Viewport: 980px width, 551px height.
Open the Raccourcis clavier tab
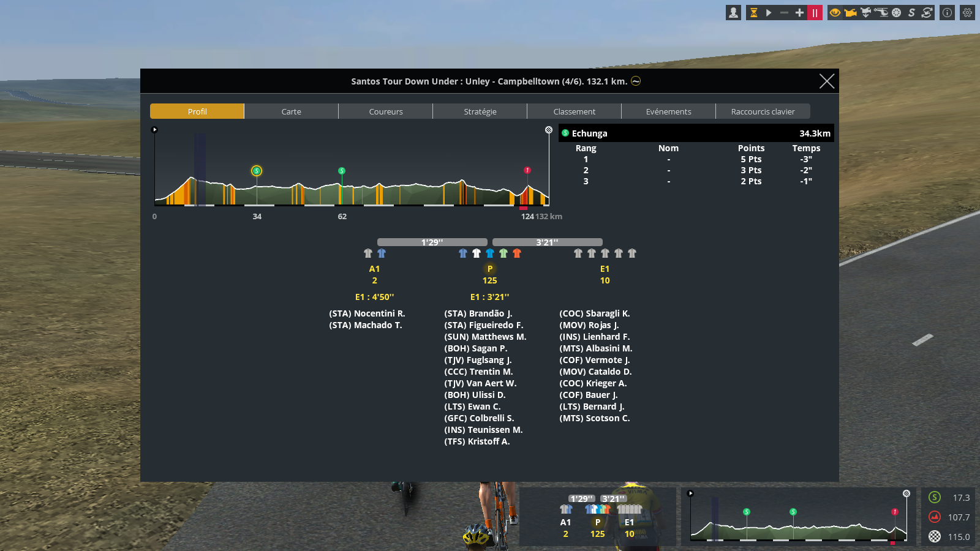point(763,111)
